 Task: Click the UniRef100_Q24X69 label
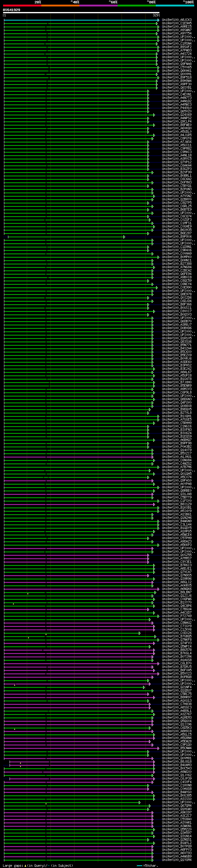tap(177, 115)
